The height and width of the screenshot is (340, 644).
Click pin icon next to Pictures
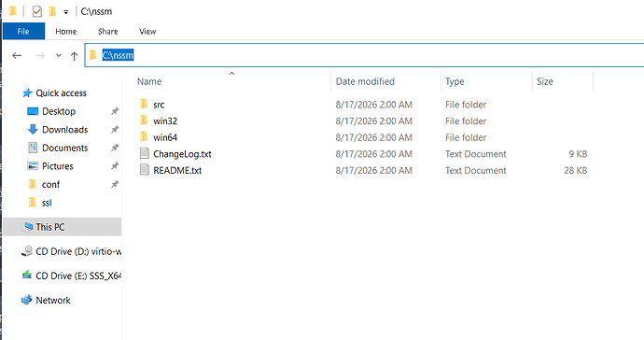[115, 165]
